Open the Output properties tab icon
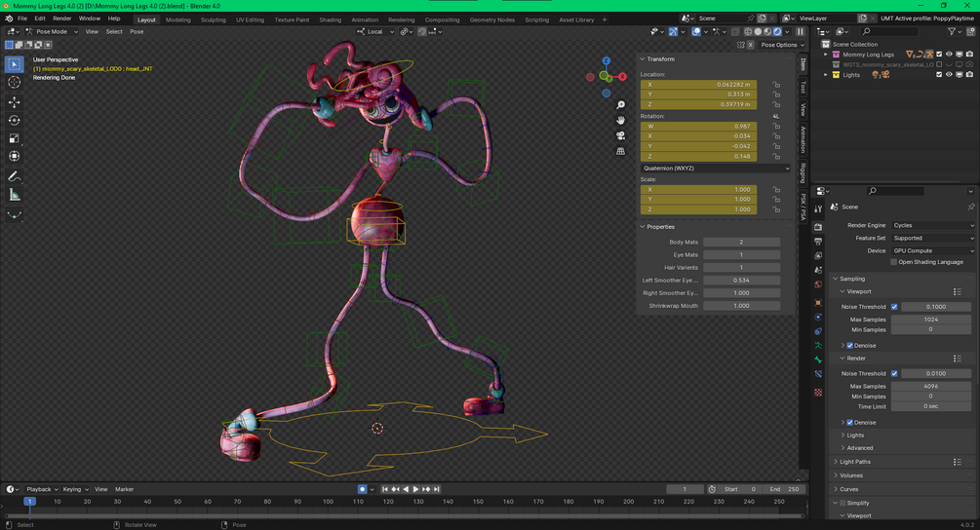This screenshot has width=980, height=530. pos(818,241)
